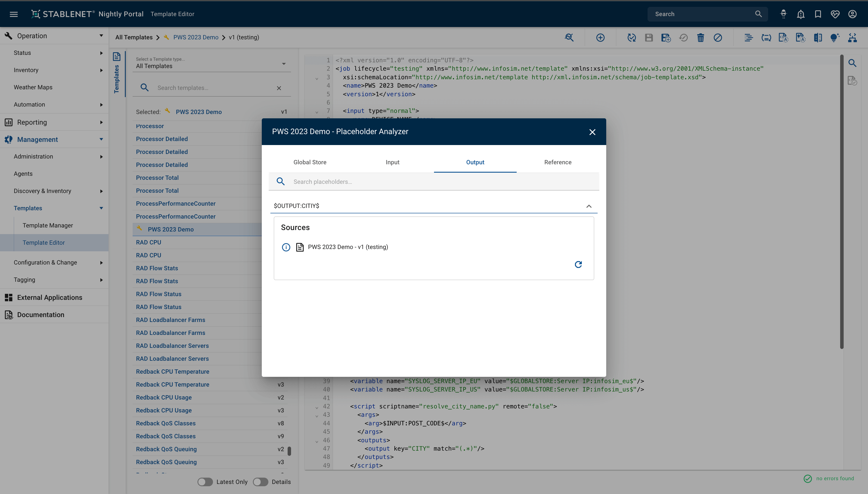Click the format code lines icon
The height and width of the screenshot is (494, 868).
pyautogui.click(x=749, y=37)
